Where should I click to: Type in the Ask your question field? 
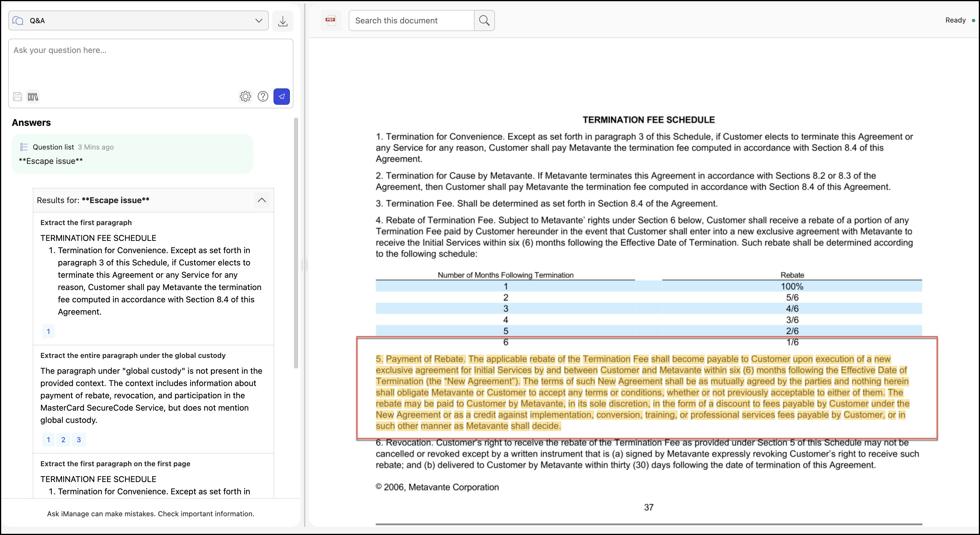pyautogui.click(x=150, y=63)
